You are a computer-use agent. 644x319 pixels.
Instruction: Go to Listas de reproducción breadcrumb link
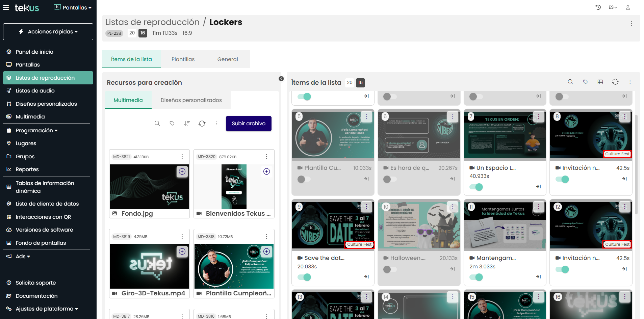click(x=152, y=22)
